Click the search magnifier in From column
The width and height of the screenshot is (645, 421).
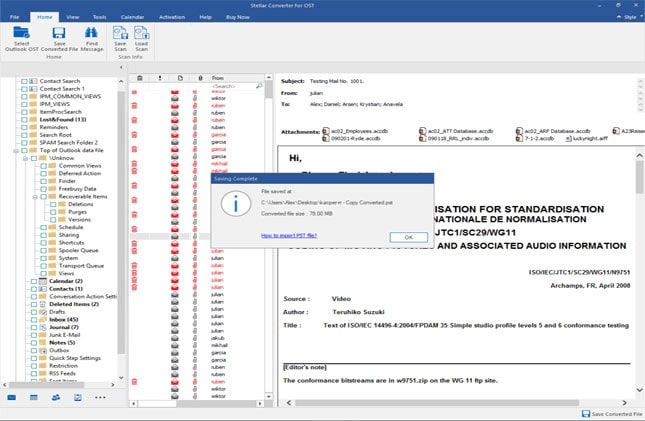point(259,86)
